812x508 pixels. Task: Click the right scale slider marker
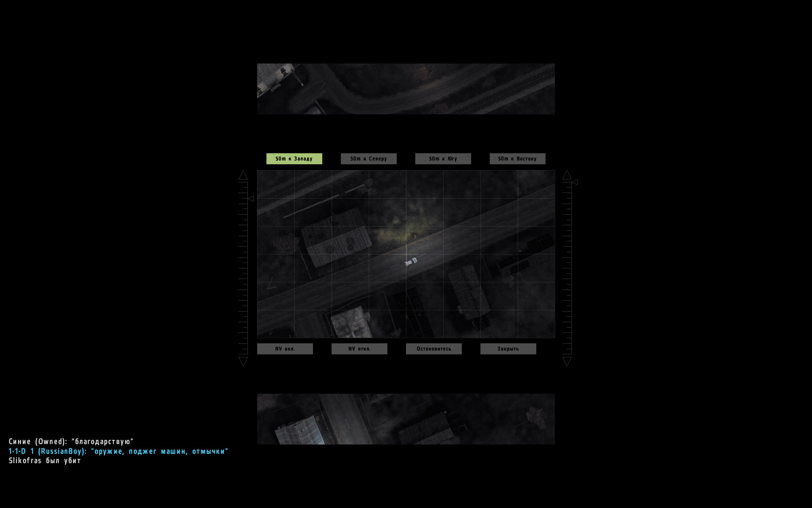[x=575, y=182]
